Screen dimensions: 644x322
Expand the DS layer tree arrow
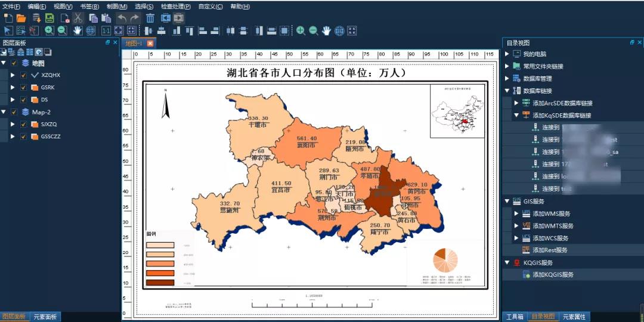(x=12, y=100)
